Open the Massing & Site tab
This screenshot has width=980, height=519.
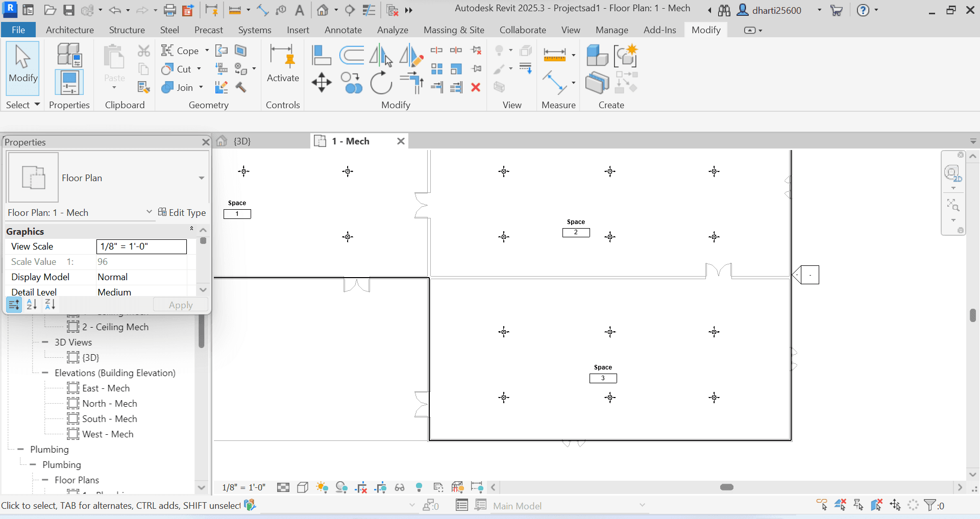pyautogui.click(x=453, y=30)
